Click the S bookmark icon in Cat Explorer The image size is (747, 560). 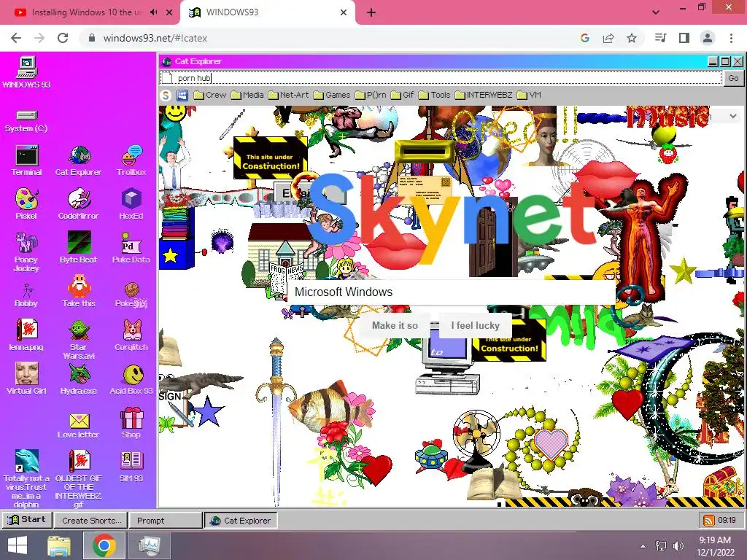(x=166, y=96)
